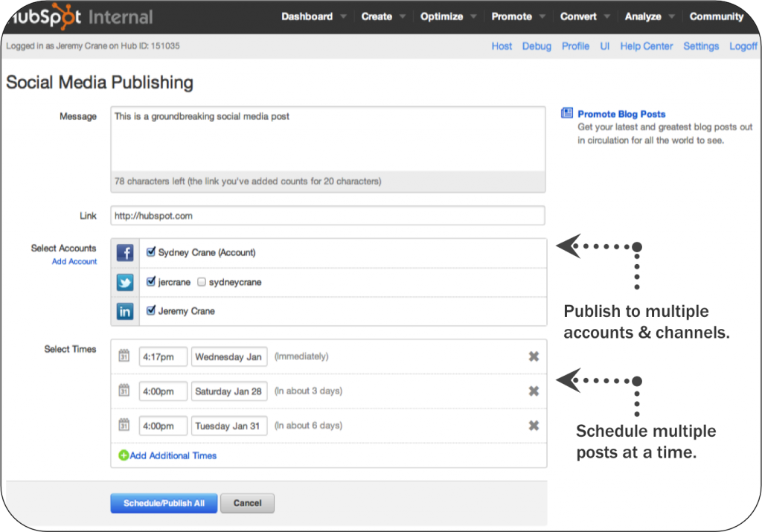Click the Debug link
Image resolution: width=762 pixels, height=532 pixels.
[537, 46]
